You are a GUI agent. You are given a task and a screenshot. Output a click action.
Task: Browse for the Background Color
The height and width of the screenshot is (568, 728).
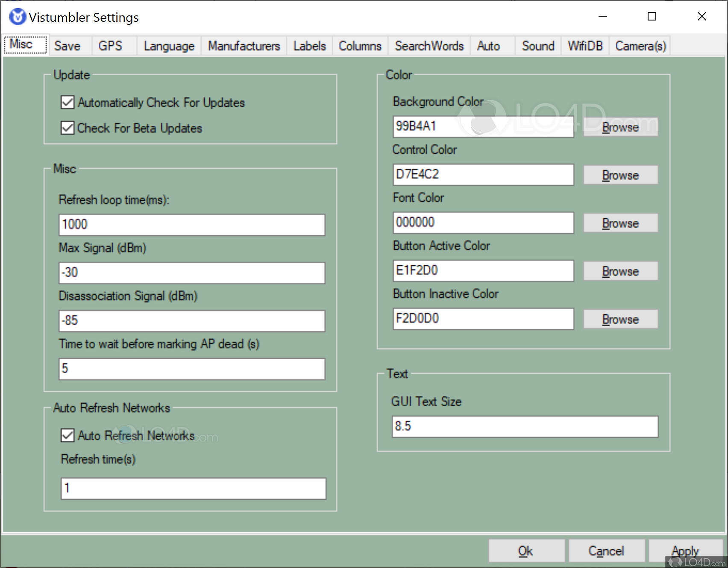620,127
